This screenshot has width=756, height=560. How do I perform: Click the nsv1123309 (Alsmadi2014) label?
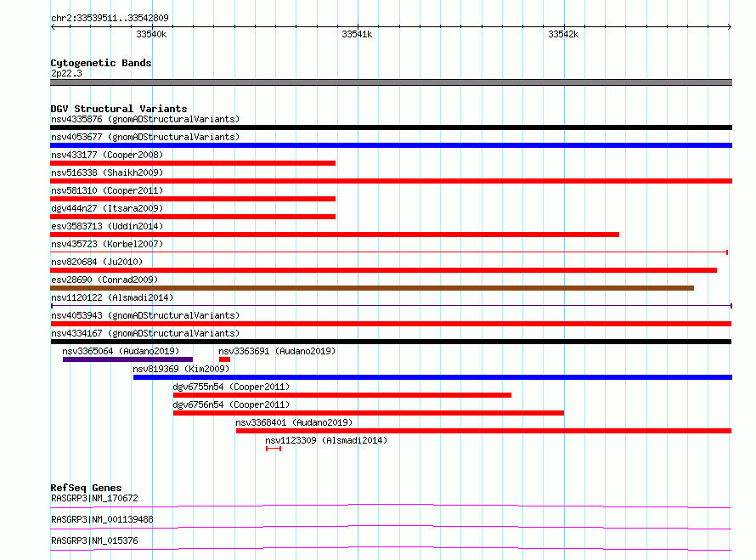(x=326, y=440)
